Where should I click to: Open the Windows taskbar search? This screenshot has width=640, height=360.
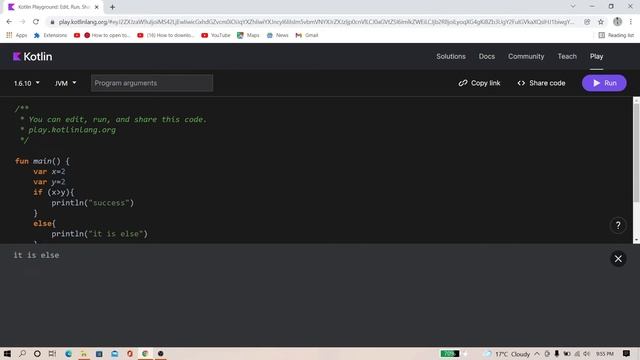[22, 353]
